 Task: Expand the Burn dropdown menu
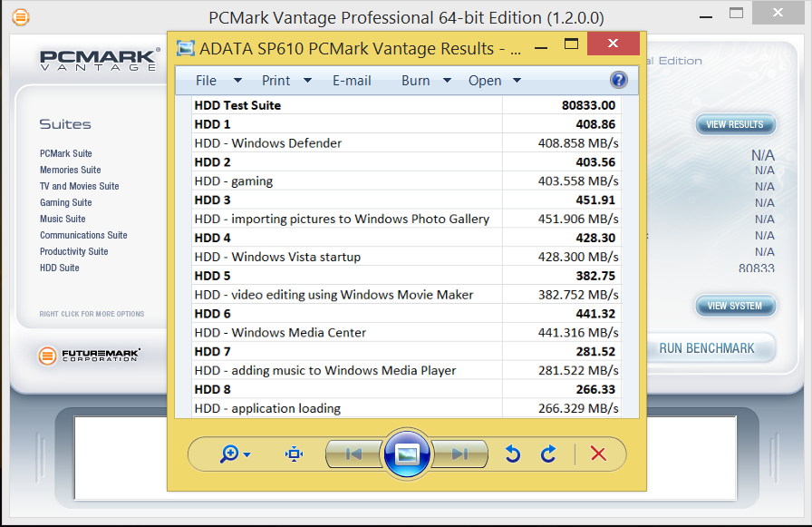click(426, 81)
